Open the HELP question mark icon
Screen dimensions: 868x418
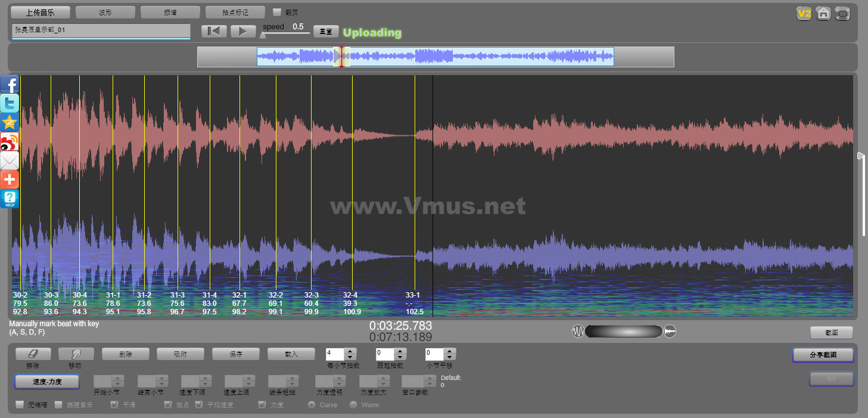(x=10, y=199)
